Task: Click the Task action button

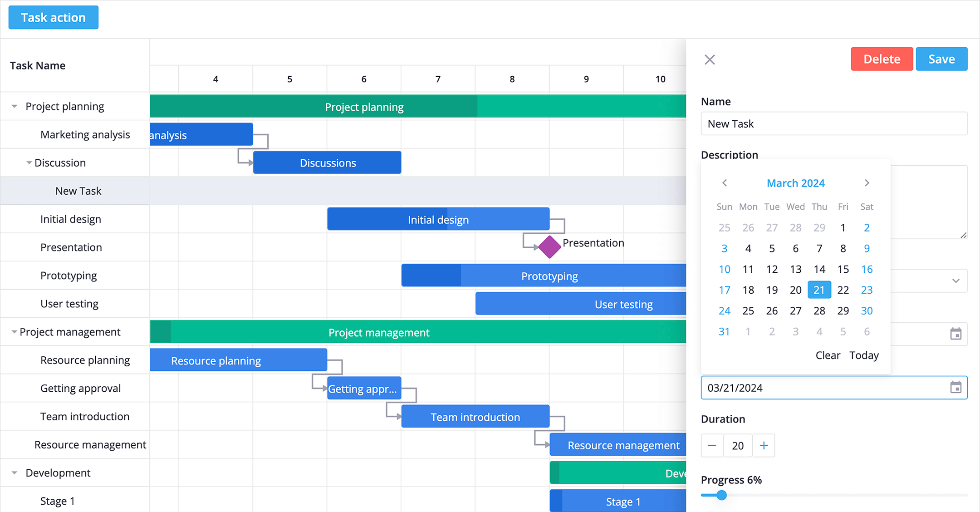Action: point(53,17)
